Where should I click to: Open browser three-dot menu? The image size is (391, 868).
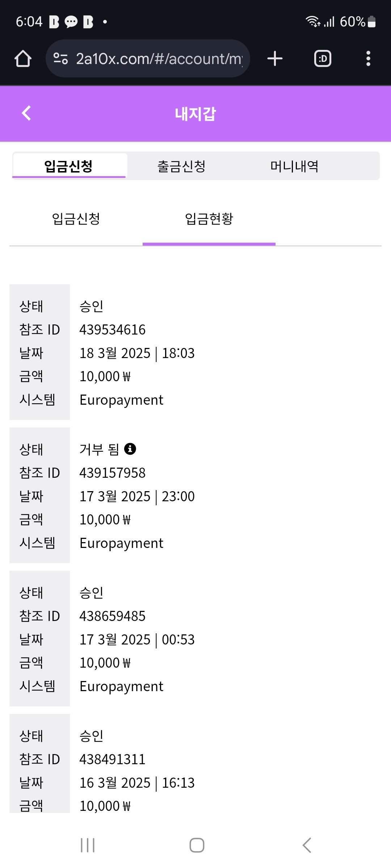[x=368, y=59]
